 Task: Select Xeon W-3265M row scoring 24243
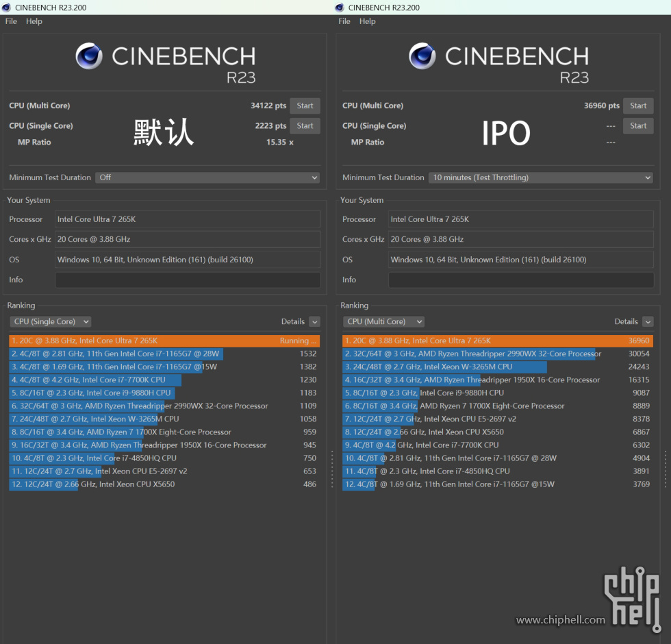[498, 367]
